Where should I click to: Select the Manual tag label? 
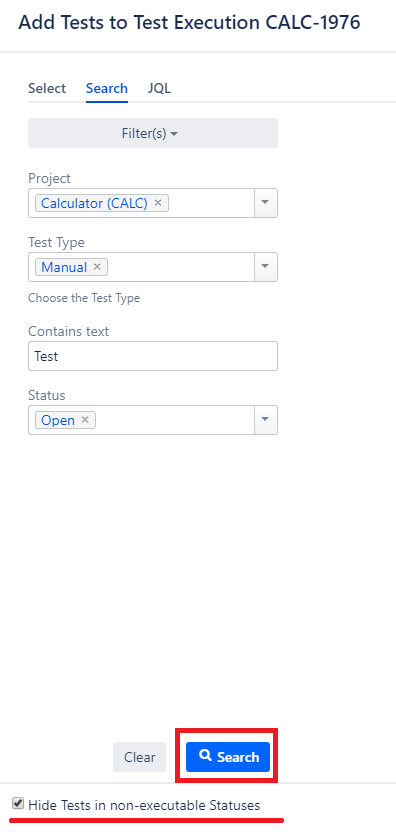[x=64, y=267]
